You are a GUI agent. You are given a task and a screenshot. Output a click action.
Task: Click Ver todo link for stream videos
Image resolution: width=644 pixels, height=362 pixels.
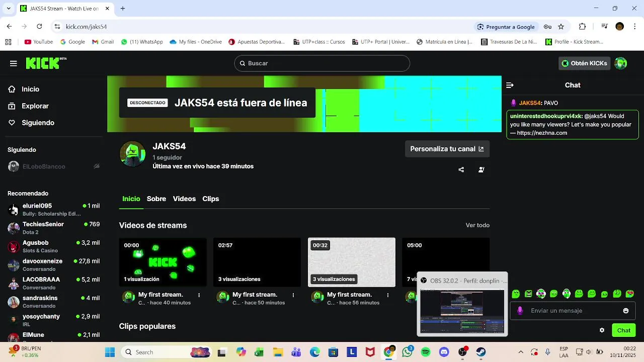tap(477, 225)
